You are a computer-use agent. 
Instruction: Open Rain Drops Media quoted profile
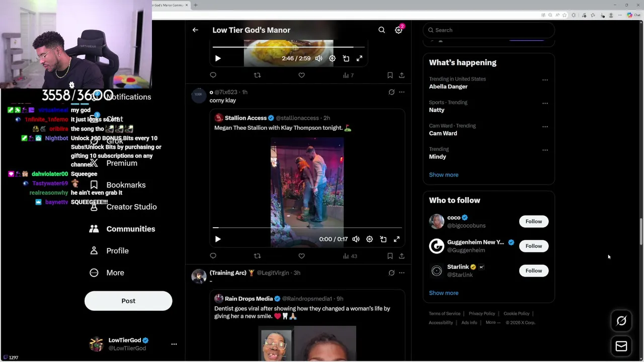click(x=249, y=299)
